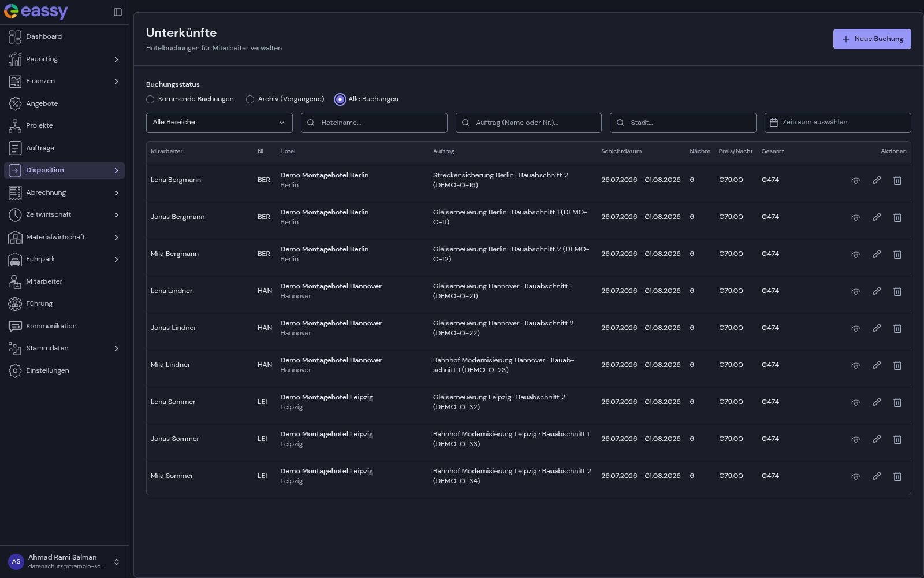
Task: Expand the Zeitwirtschaft submenu chevron
Action: pyautogui.click(x=117, y=215)
